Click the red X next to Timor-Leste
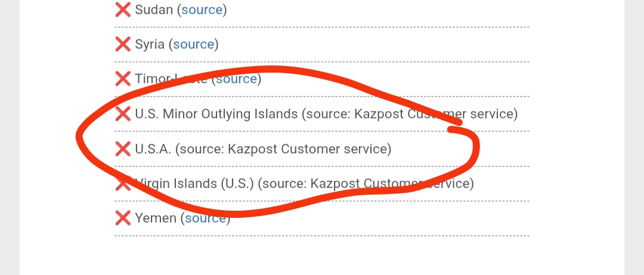 click(123, 79)
